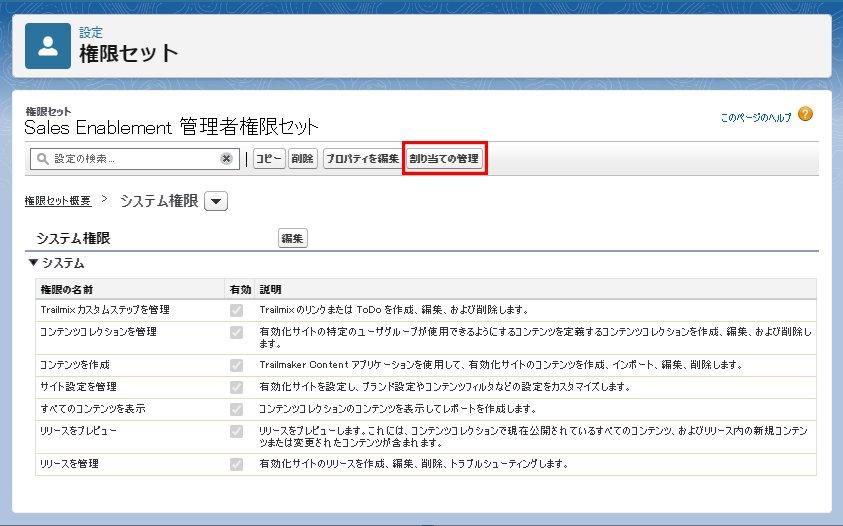Click the Sales Enablement 管理者権限セット title

click(x=172, y=127)
